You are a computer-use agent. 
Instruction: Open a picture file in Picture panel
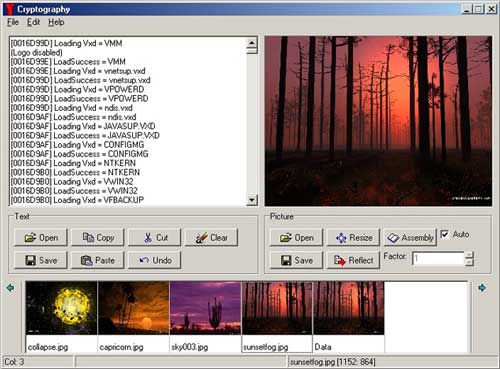(296, 238)
